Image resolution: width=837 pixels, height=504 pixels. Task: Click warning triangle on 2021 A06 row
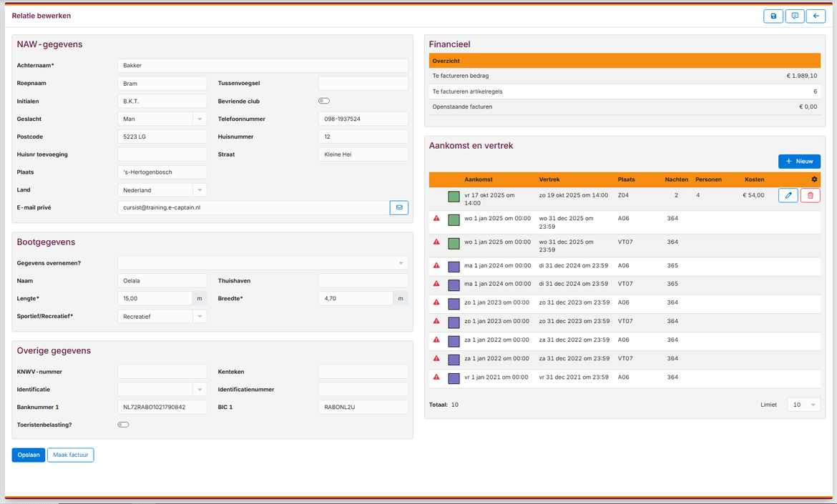click(x=436, y=377)
